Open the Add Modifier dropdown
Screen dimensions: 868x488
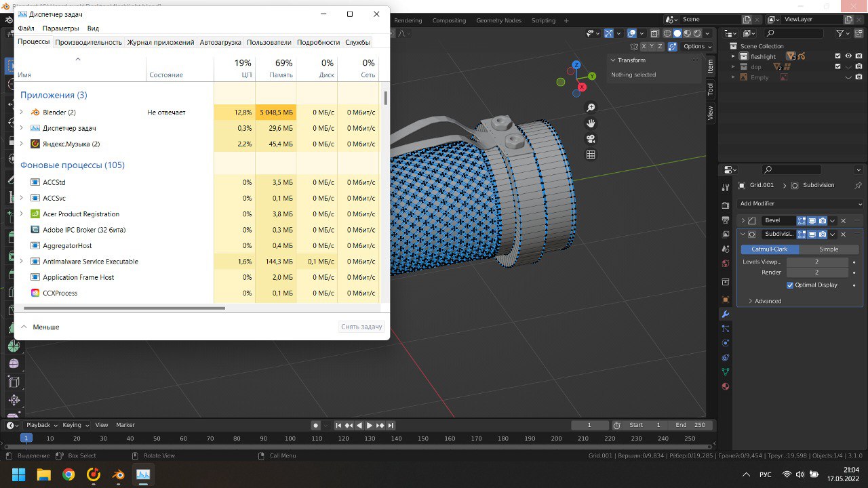coord(800,203)
